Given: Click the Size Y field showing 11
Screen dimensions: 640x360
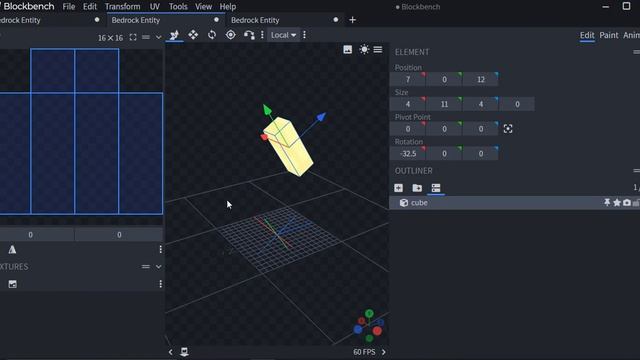Looking at the screenshot, I should pyautogui.click(x=444, y=104).
